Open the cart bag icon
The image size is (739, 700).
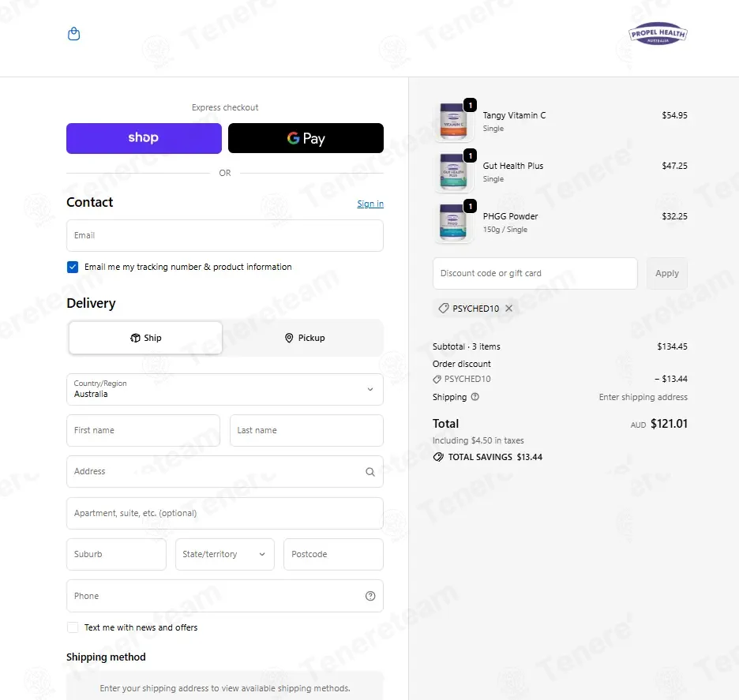coord(74,34)
